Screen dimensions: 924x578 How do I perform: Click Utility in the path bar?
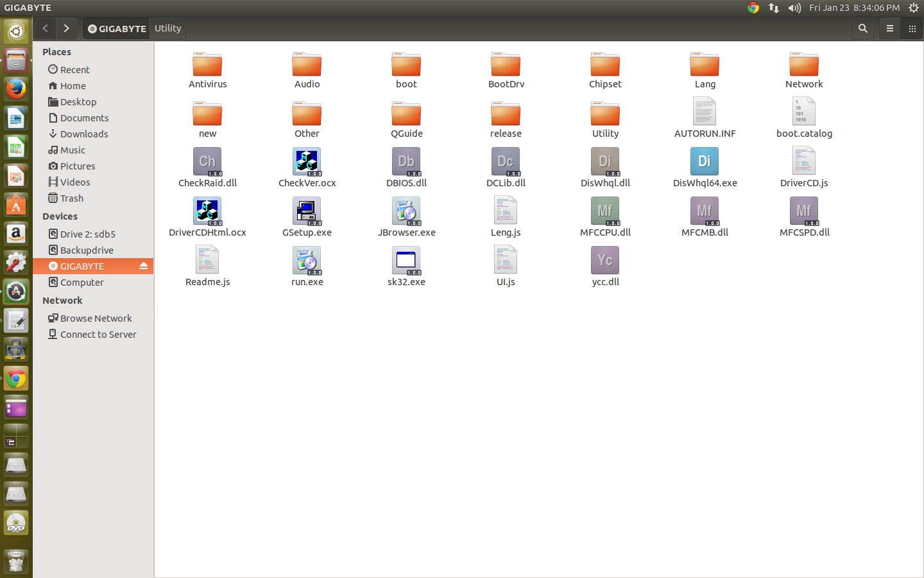pos(168,28)
